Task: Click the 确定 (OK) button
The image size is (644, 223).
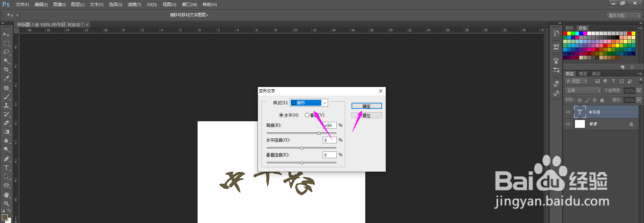Action: point(367,106)
